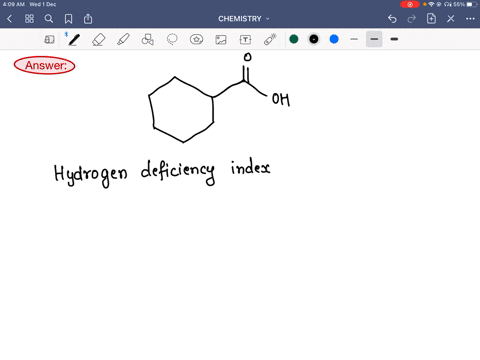The image size is (480, 360).
Task: Select the Highlighter tool
Action: [x=123, y=39]
